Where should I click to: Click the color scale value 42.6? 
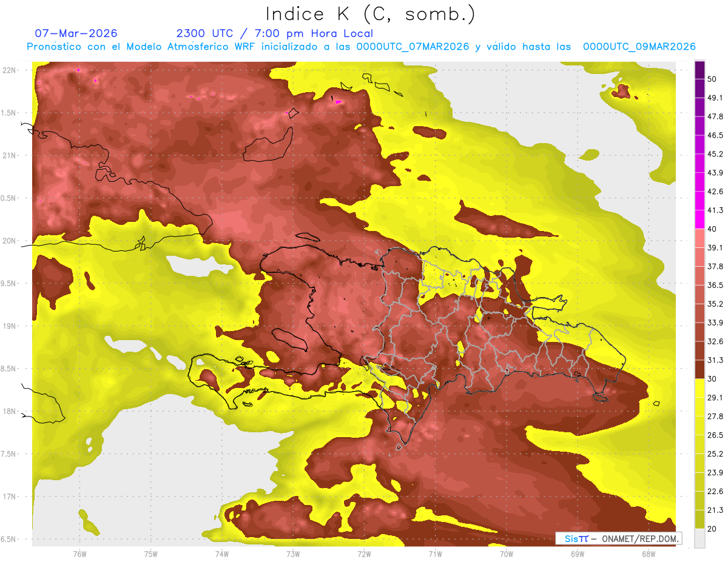click(715, 192)
